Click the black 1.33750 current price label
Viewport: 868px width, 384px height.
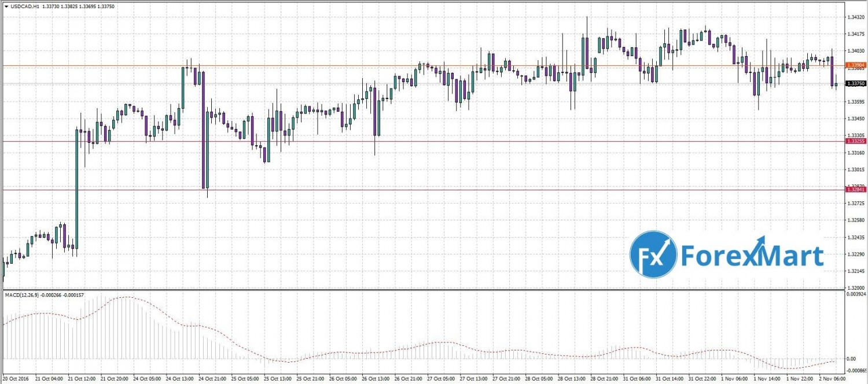pyautogui.click(x=855, y=84)
